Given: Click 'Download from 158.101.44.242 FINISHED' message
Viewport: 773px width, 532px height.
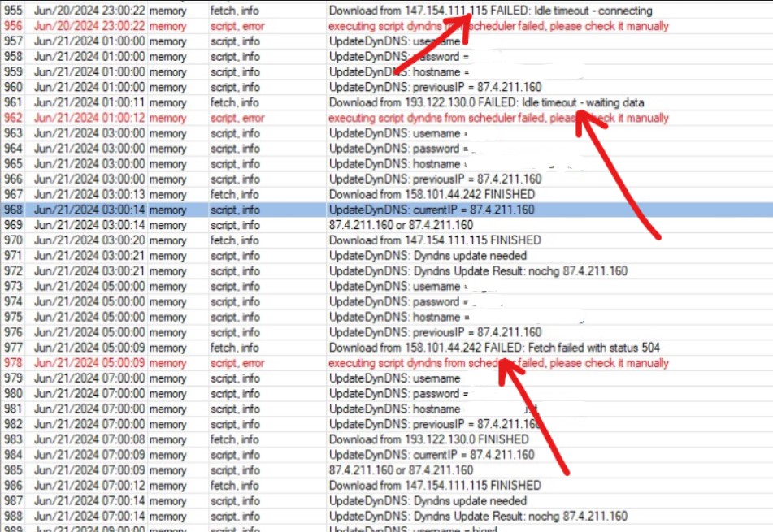Looking at the screenshot, I should [432, 194].
